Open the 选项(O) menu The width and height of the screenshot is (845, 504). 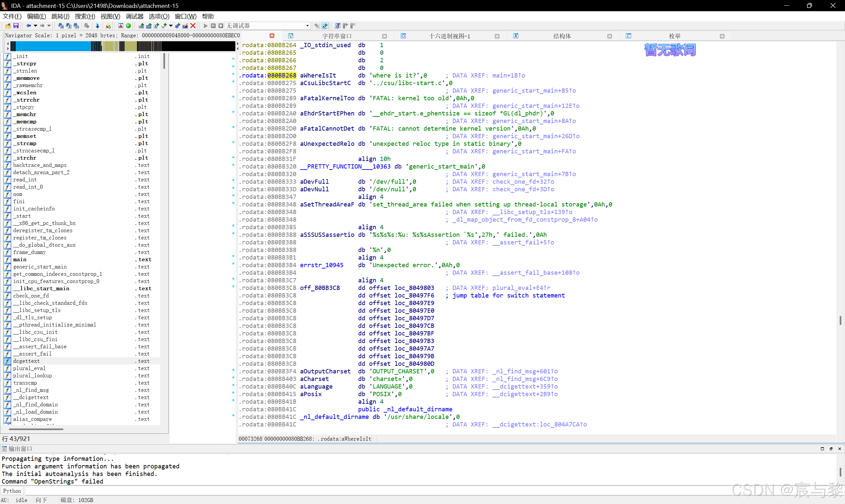coord(159,16)
